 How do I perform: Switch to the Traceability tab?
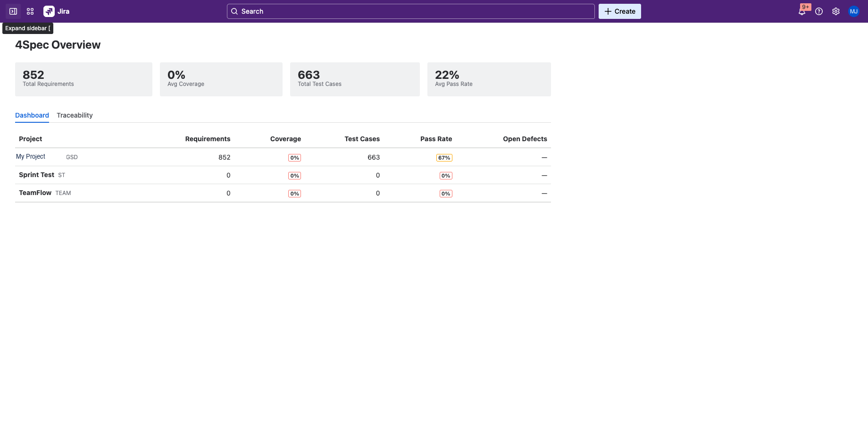pos(75,115)
